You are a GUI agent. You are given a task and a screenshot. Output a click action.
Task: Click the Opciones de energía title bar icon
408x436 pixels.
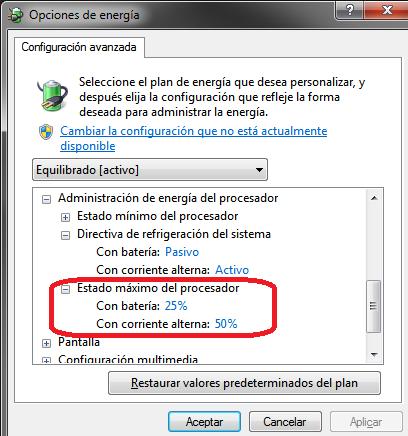tap(15, 15)
